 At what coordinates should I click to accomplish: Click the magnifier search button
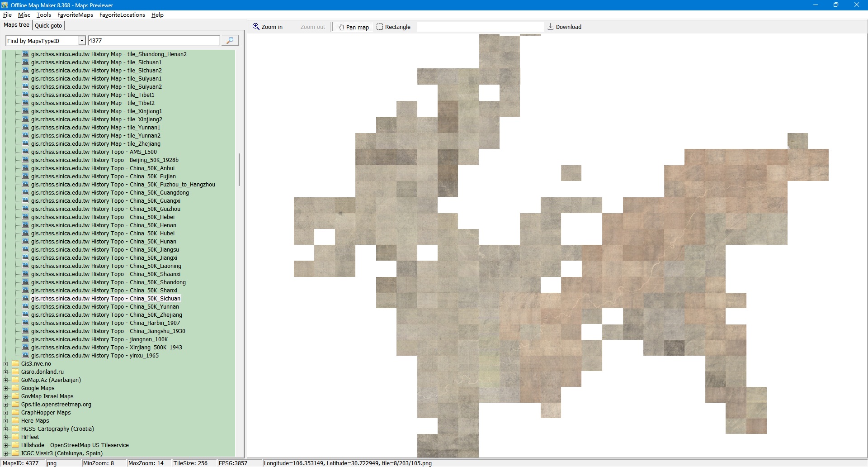[230, 41]
